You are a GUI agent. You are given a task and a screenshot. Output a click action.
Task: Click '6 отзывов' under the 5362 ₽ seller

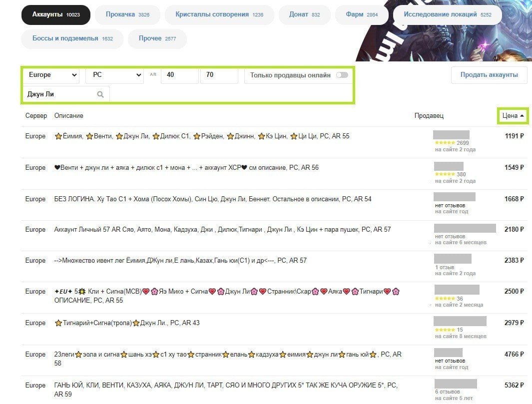click(x=448, y=392)
